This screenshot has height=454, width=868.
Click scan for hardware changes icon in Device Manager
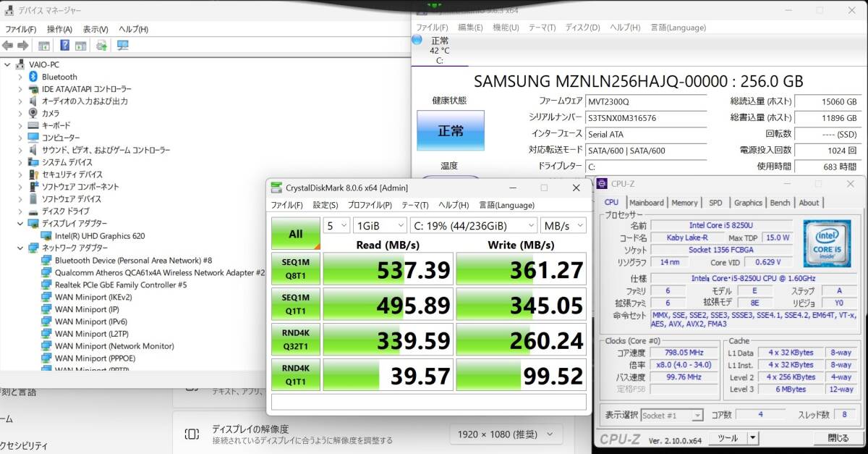101,46
